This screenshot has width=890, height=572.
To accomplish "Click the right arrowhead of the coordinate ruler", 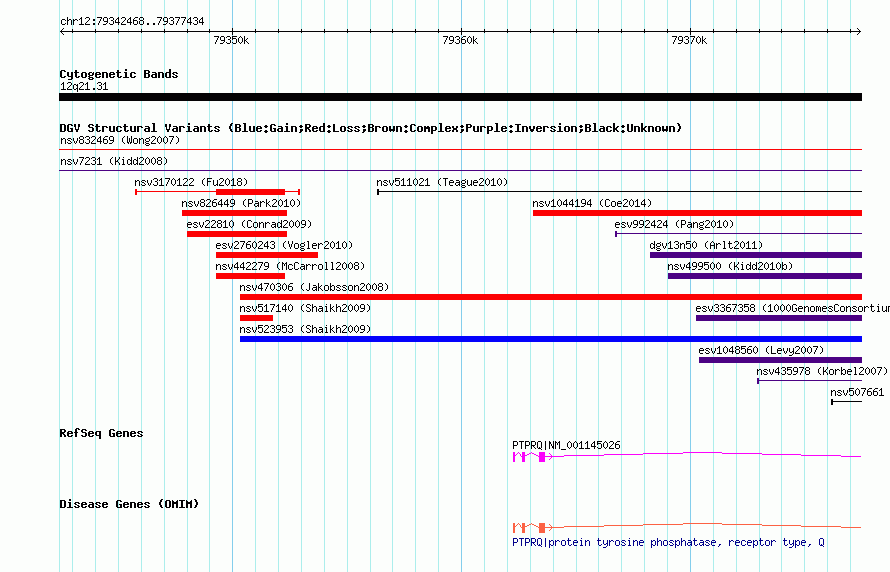I will (x=858, y=32).
